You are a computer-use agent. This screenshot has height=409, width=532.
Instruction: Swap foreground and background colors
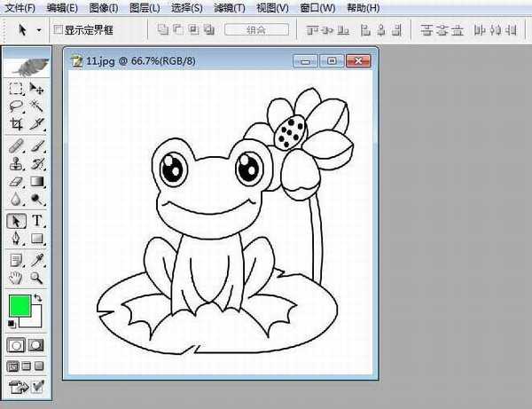(39, 299)
